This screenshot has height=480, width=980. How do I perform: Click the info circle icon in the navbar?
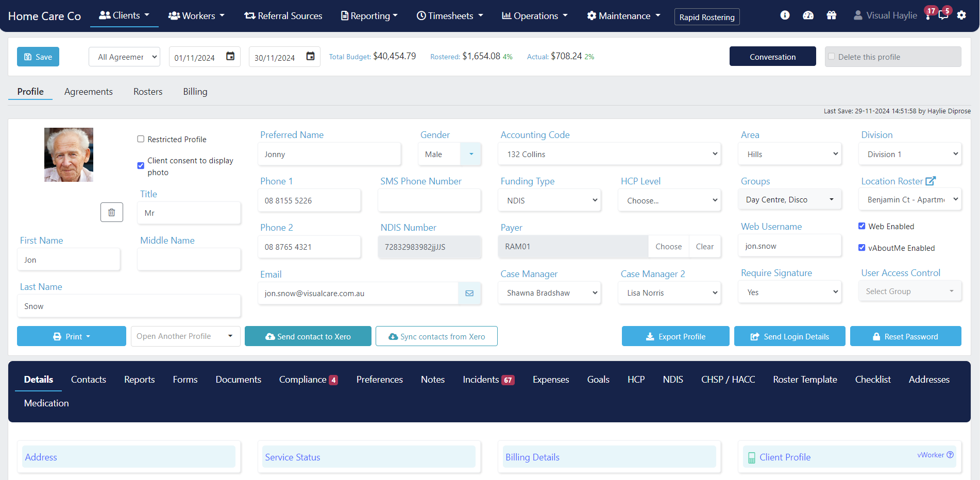click(785, 15)
